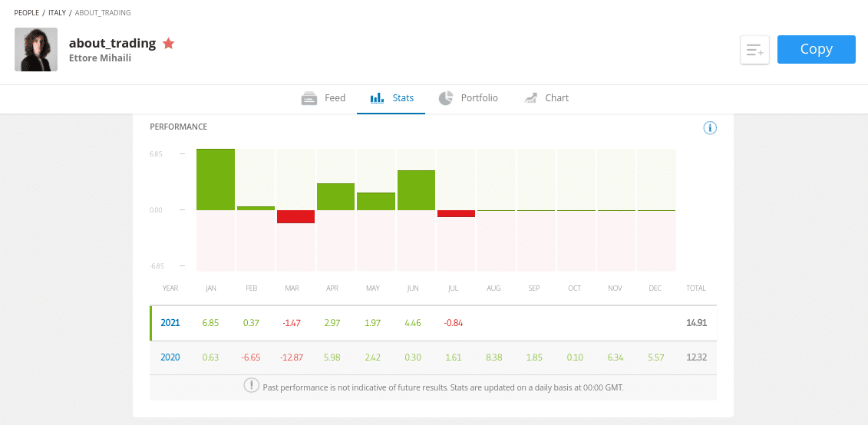The width and height of the screenshot is (868, 425).
Task: Click the February small green bar
Action: (x=256, y=209)
